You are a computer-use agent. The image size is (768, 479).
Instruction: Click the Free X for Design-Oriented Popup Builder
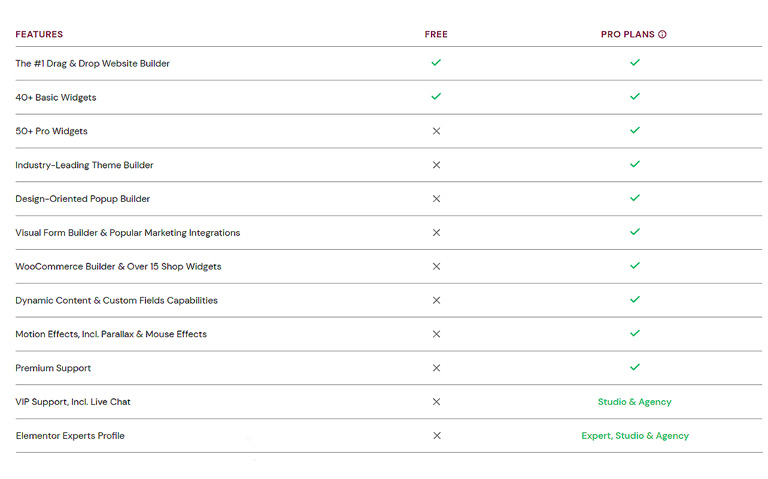pos(436,199)
